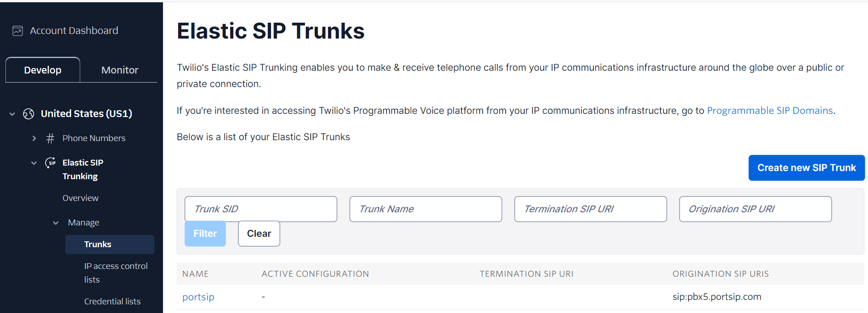
Task: Open the Programmable SIP Domains link
Action: pyautogui.click(x=770, y=111)
